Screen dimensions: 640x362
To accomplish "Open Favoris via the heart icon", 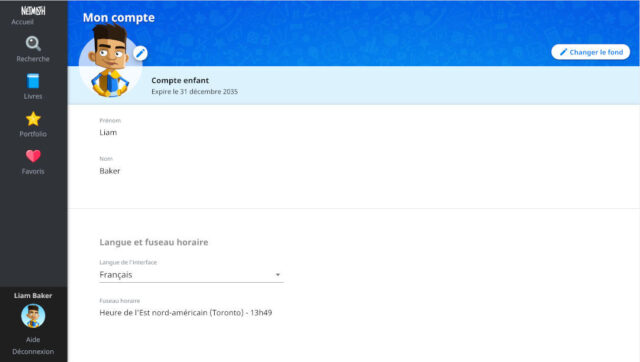I will tap(33, 156).
